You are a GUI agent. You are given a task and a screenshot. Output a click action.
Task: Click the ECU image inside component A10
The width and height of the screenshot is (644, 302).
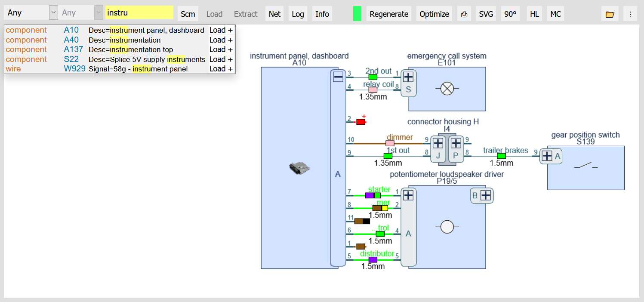tap(299, 168)
